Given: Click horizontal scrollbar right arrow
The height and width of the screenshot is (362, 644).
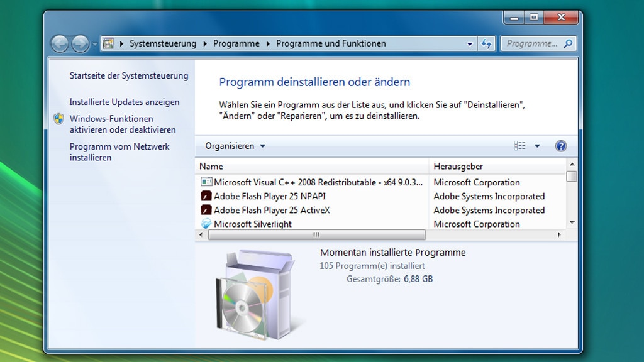Looking at the screenshot, I should coord(559,235).
